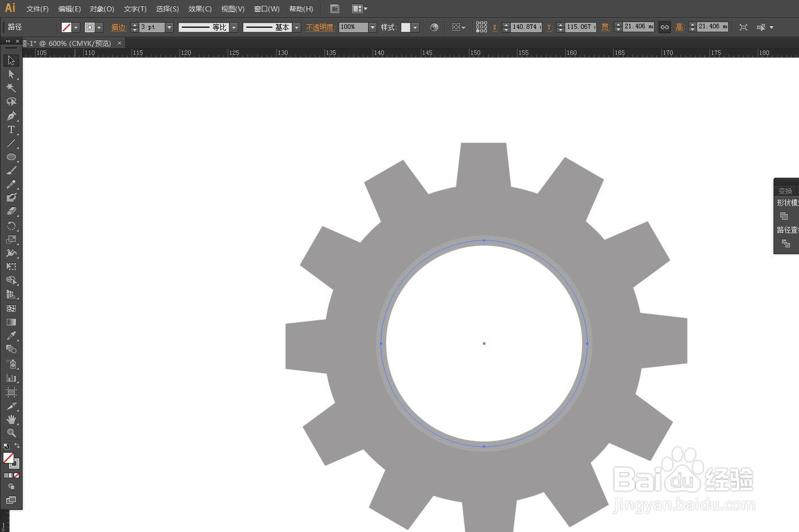Select the Rotate tool

11,226
